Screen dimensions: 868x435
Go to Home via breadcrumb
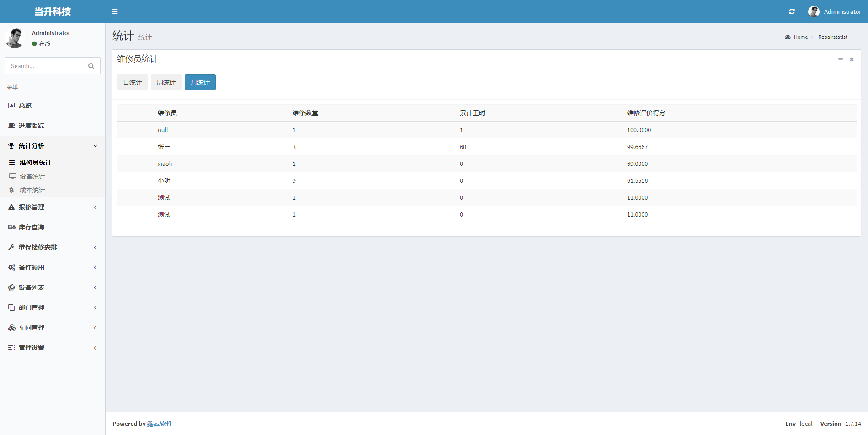[x=800, y=37]
